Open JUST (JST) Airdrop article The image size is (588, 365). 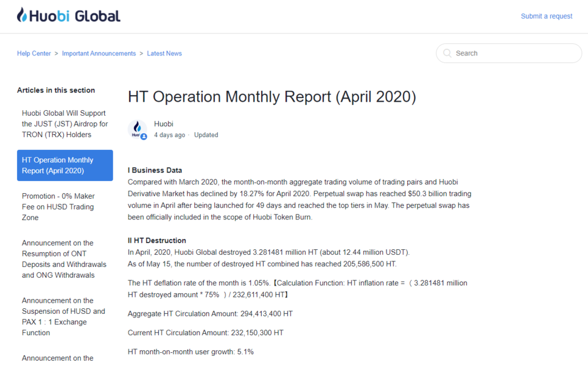(65, 124)
